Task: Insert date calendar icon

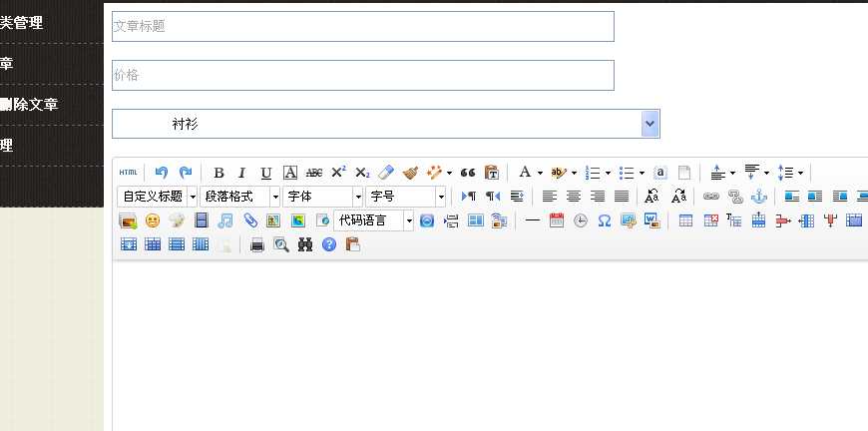Action: click(x=557, y=220)
